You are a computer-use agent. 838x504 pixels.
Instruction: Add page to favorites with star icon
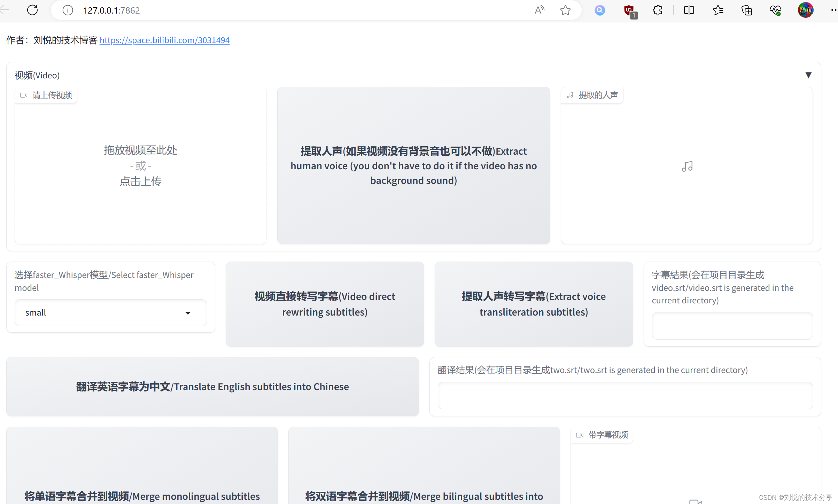click(565, 10)
